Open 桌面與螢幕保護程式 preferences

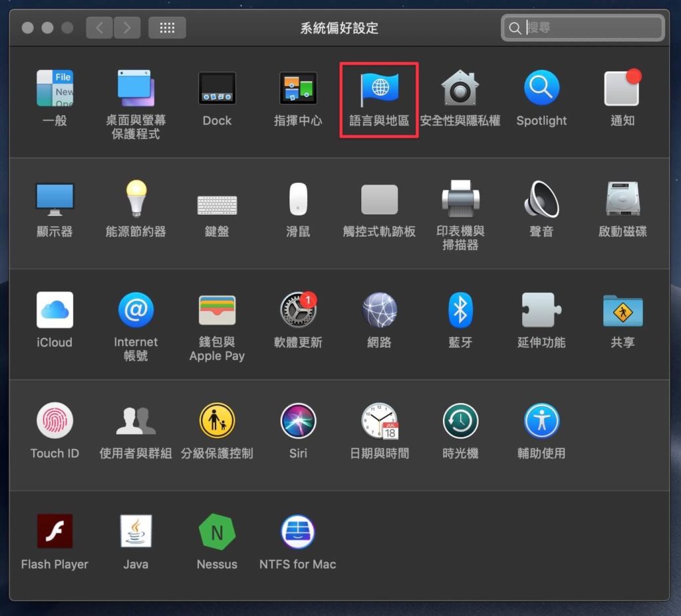coord(136,88)
